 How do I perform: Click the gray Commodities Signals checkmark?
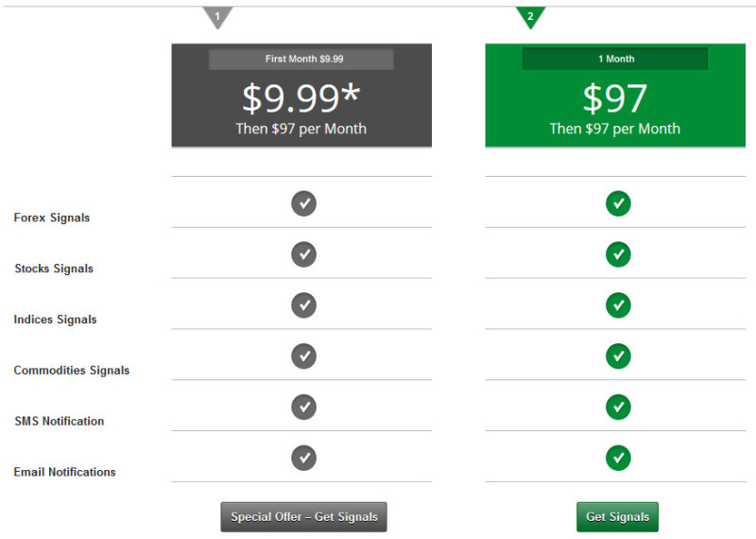[x=303, y=356]
